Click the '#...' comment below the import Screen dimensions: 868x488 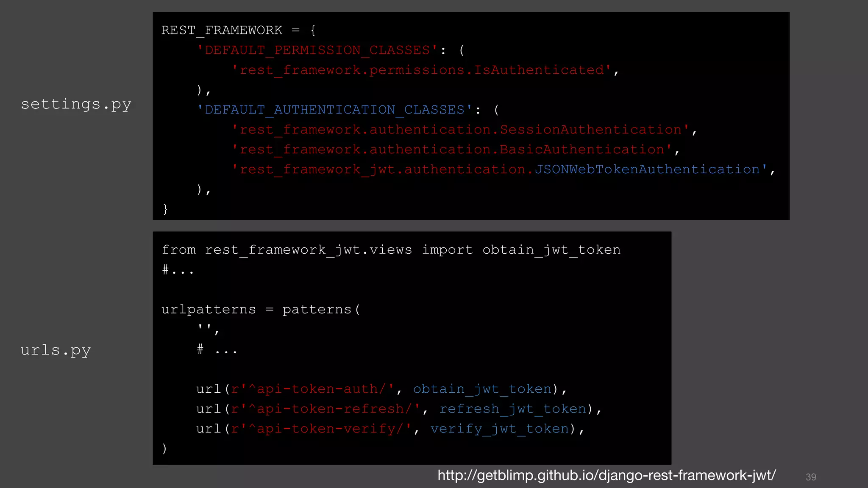pos(178,270)
